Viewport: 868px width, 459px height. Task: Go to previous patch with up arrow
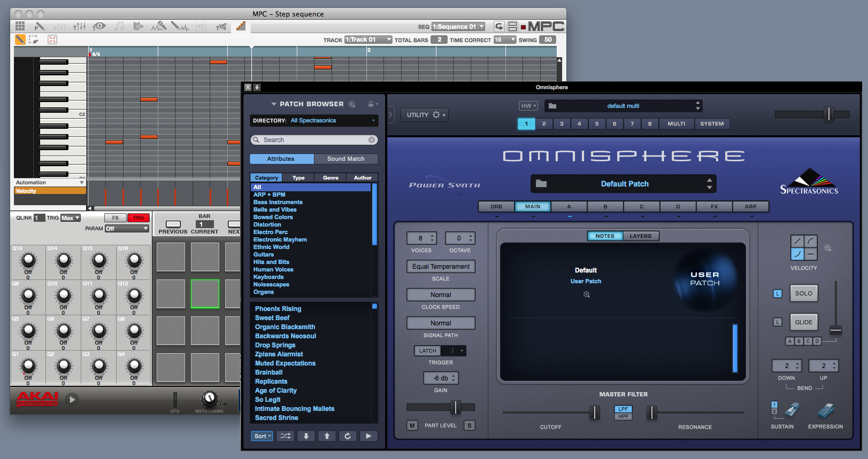327,436
